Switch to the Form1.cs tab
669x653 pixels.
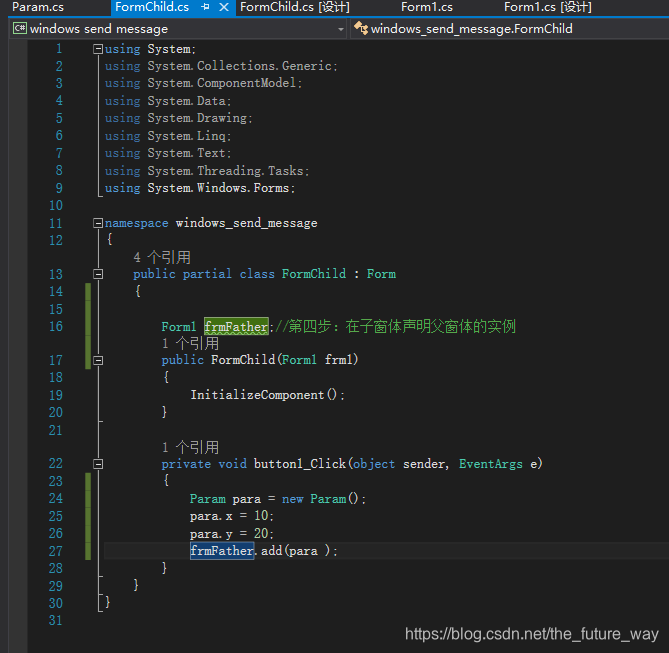tap(427, 7)
